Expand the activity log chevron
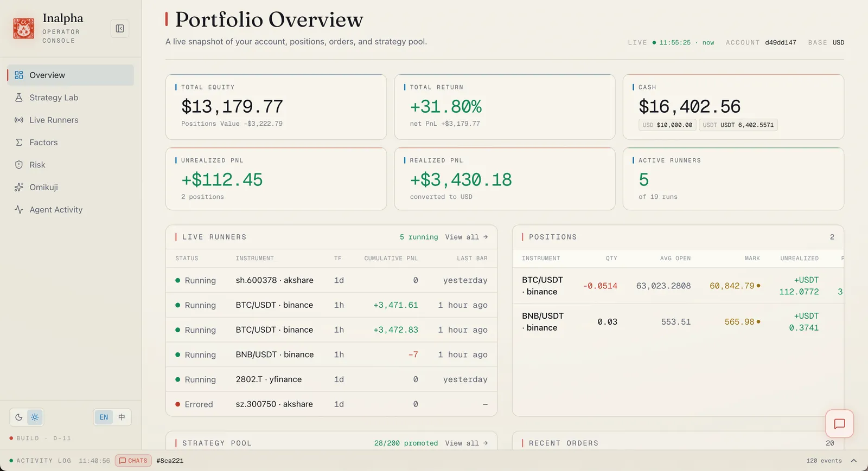Viewport: 868px width, 471px height. coord(854,461)
